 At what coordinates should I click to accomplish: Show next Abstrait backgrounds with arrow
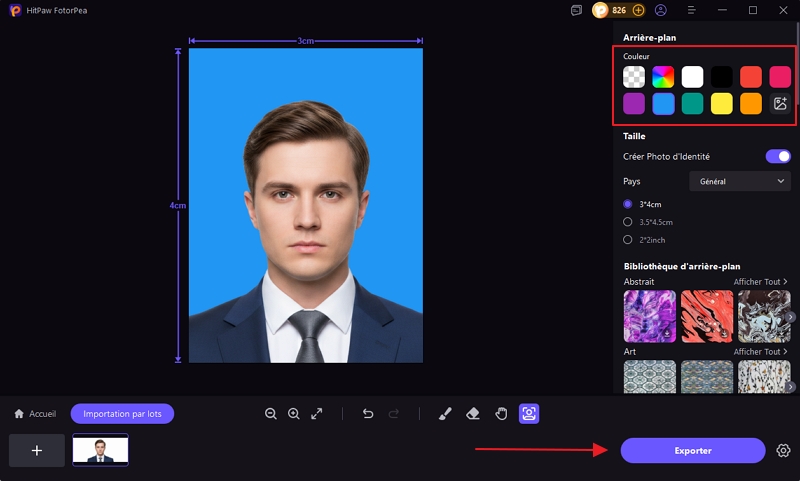click(790, 317)
